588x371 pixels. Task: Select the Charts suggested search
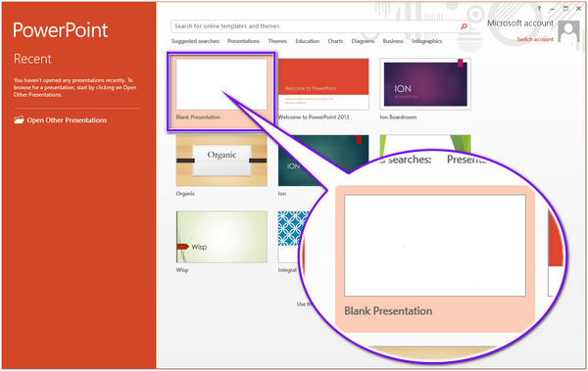335,41
